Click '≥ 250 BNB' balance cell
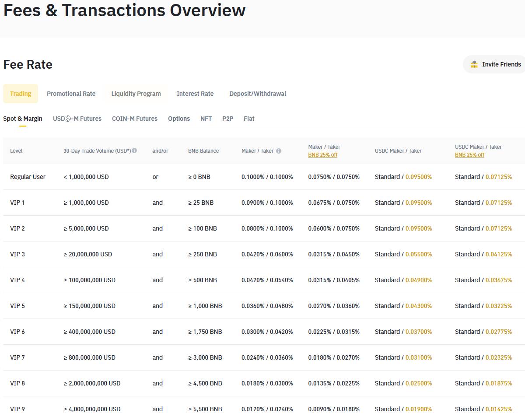The image size is (525, 420). pos(203,254)
